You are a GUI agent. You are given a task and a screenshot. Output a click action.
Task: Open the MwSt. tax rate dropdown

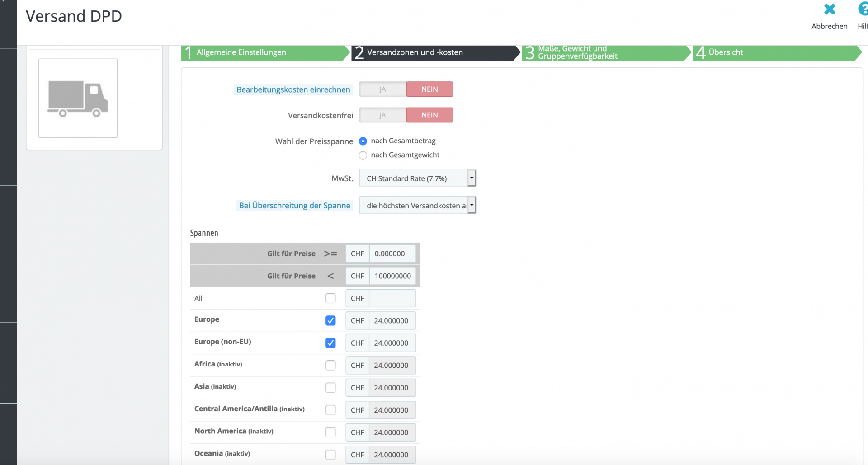tap(418, 178)
